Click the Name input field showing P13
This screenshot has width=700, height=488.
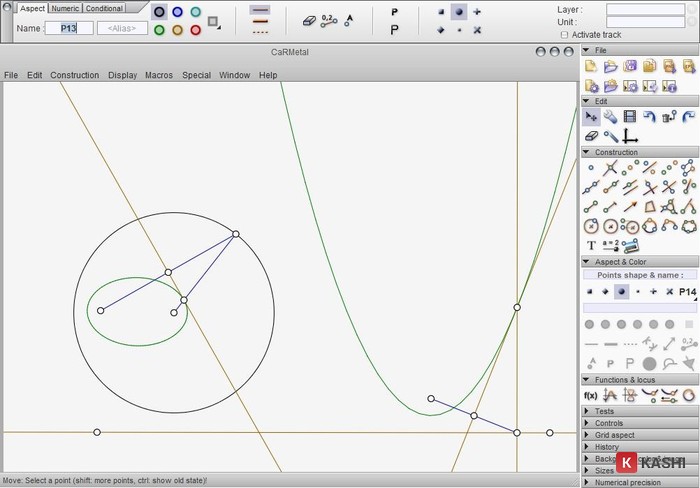tap(69, 28)
